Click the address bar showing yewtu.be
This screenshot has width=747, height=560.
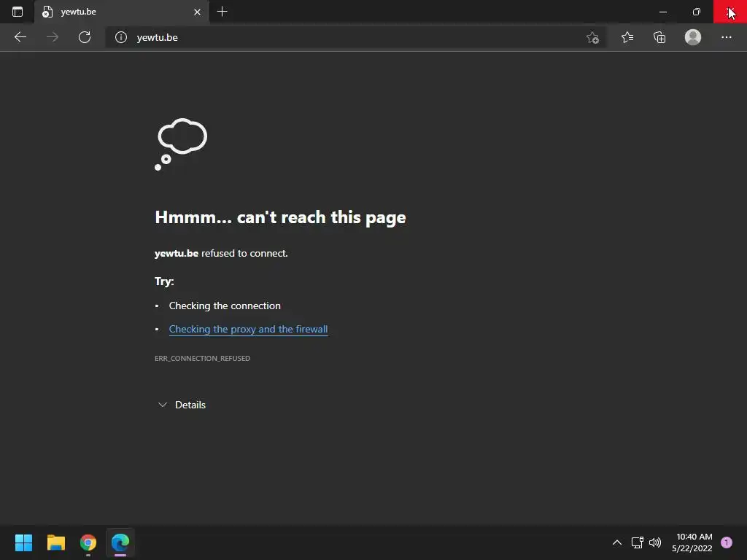click(x=356, y=37)
